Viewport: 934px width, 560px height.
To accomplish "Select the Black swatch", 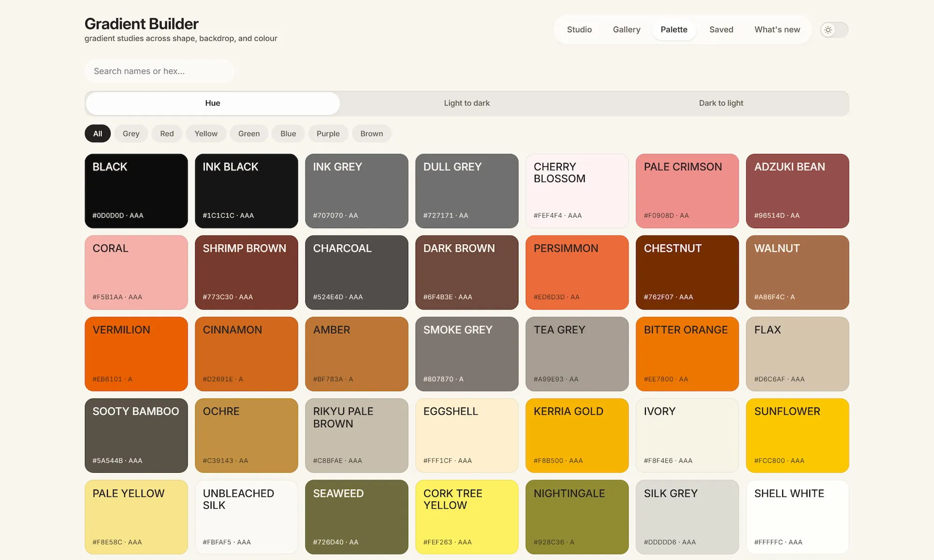I will coord(136,191).
